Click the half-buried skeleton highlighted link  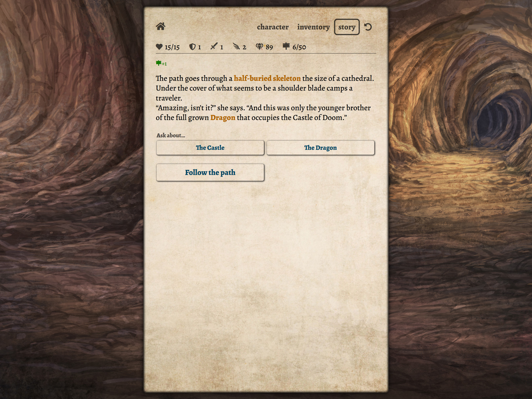click(267, 78)
